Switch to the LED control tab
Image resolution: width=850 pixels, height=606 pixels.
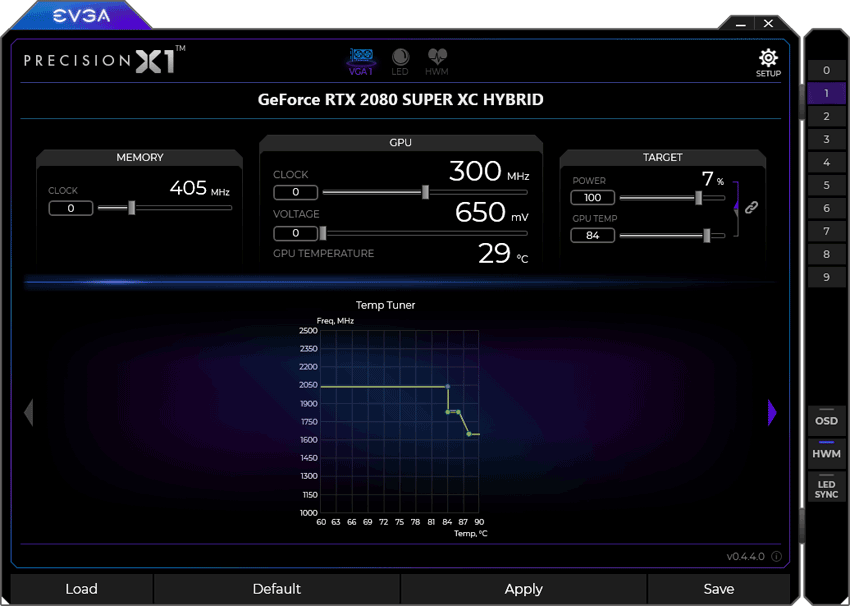400,62
